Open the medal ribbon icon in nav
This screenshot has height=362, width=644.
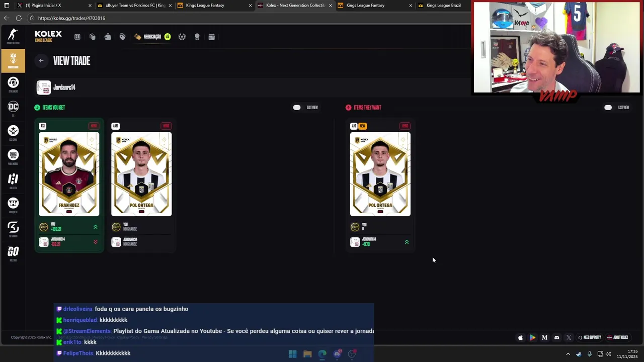(197, 37)
